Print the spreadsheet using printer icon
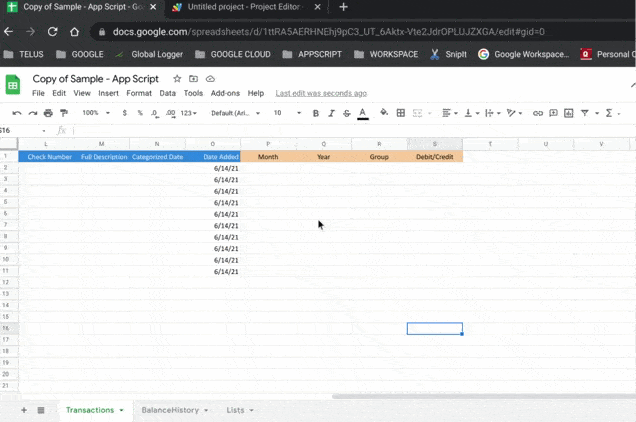 click(x=48, y=113)
